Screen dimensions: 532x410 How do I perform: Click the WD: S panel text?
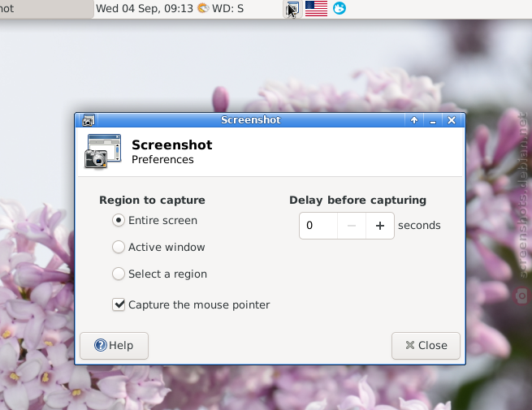[x=227, y=8]
